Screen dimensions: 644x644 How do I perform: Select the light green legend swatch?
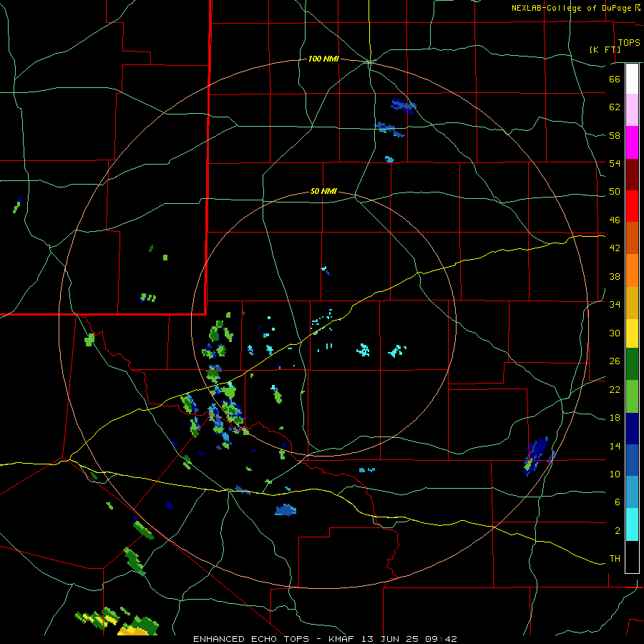pyautogui.click(x=632, y=396)
